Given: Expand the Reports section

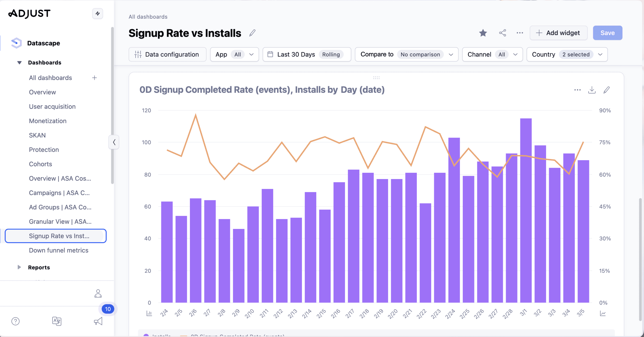Looking at the screenshot, I should point(19,267).
